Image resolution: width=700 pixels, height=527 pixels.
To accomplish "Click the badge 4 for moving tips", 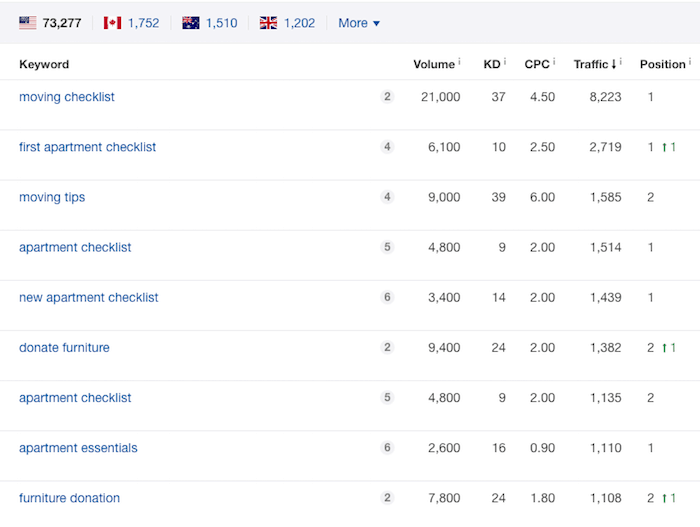I will coord(387,197).
